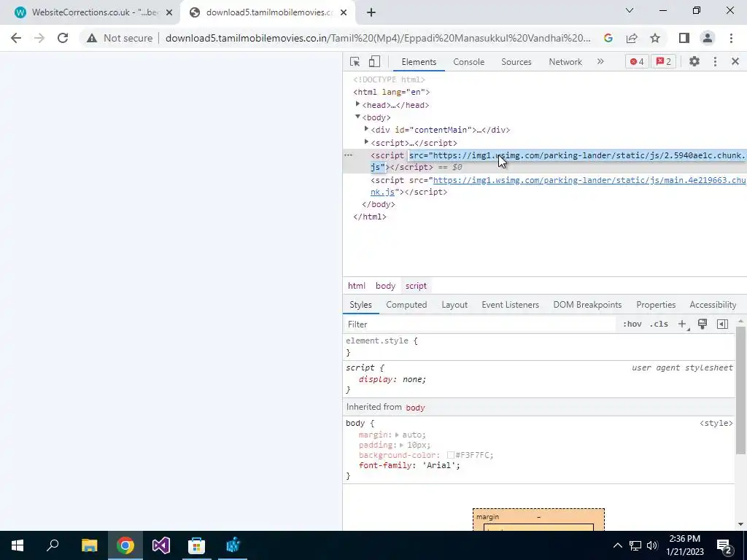Viewport: 747px width, 560px height.
Task: Expand the div contentMain node
Action: pyautogui.click(x=366, y=129)
